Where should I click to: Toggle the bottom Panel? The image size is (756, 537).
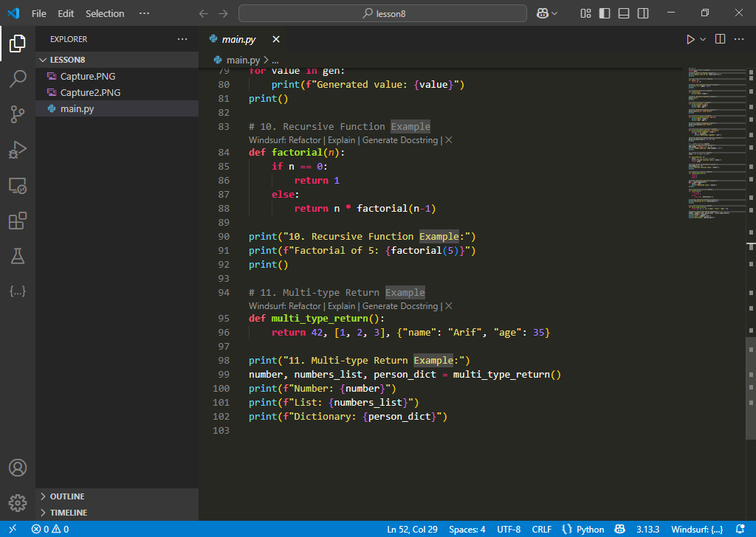(x=624, y=13)
